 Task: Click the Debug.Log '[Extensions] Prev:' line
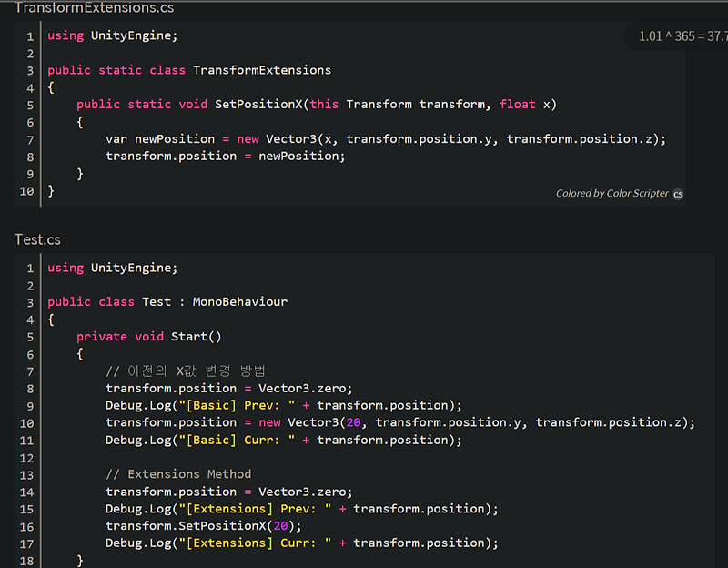coord(302,509)
